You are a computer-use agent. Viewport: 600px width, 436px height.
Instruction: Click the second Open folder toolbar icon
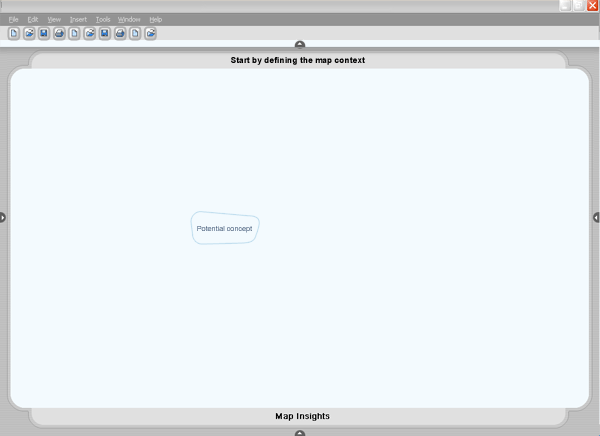coord(89,33)
